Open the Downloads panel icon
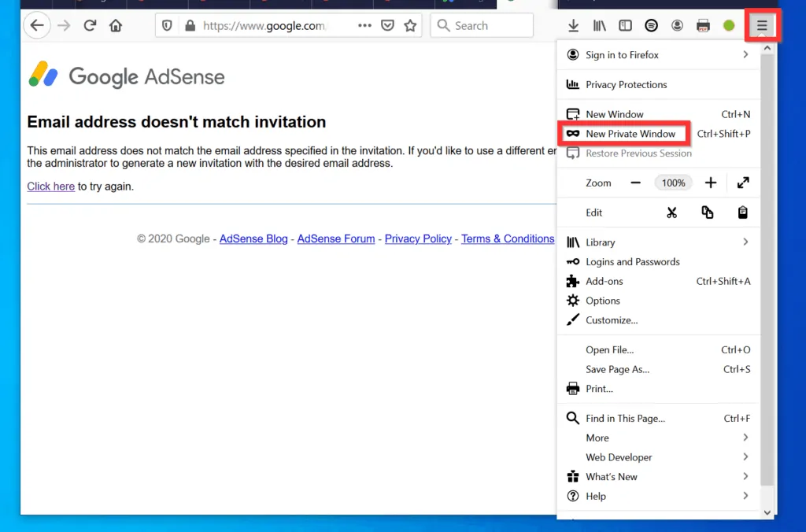Image resolution: width=806 pixels, height=532 pixels. [x=573, y=25]
